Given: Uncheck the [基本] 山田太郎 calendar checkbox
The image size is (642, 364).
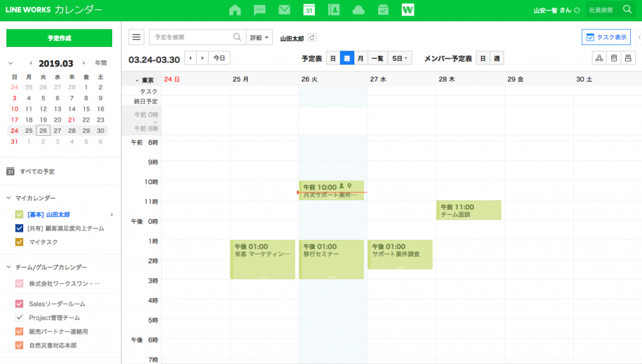Looking at the screenshot, I should pos(19,214).
